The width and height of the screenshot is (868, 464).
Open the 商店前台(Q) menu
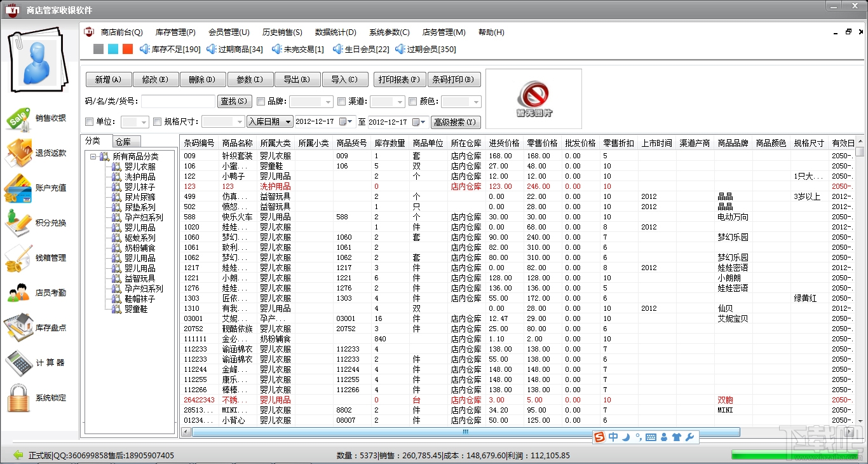122,32
